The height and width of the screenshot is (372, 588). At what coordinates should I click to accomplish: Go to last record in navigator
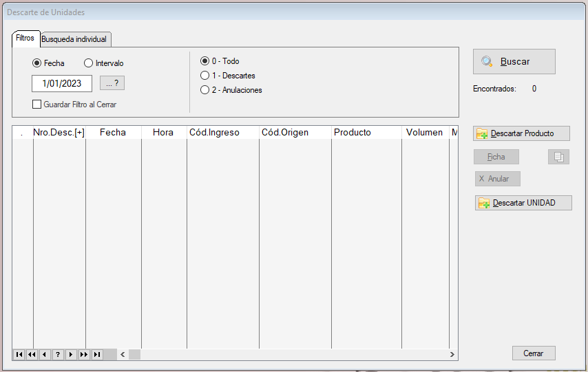(x=97, y=354)
